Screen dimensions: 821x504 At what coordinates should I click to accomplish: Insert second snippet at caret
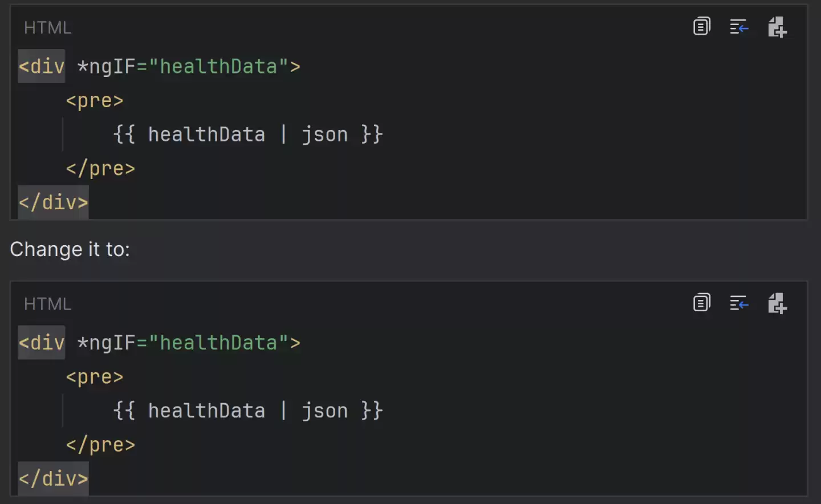click(x=739, y=303)
